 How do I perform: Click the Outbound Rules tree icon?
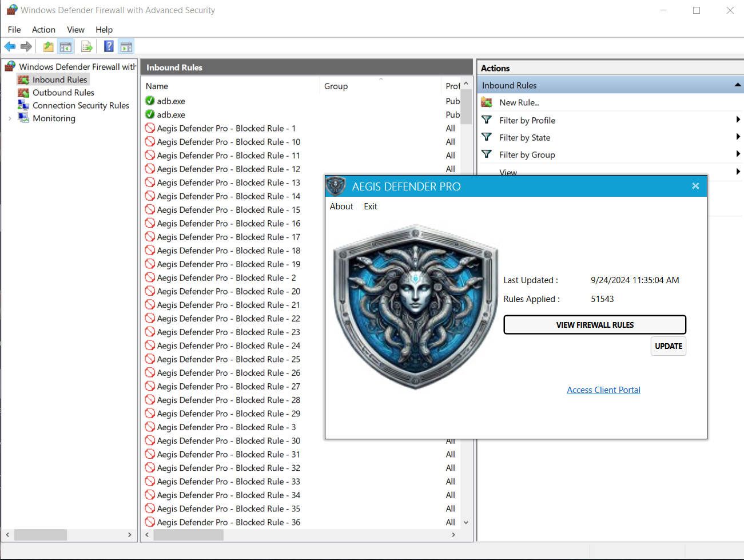coord(23,93)
